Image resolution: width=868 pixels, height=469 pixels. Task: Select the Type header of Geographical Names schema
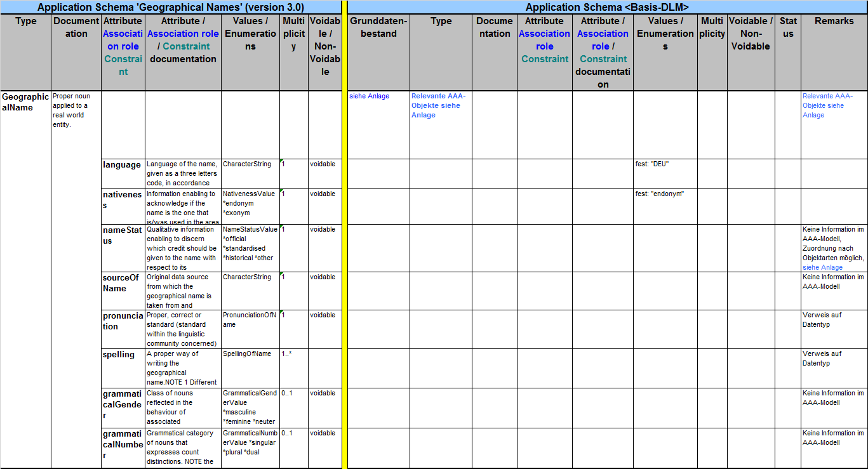tap(25, 52)
